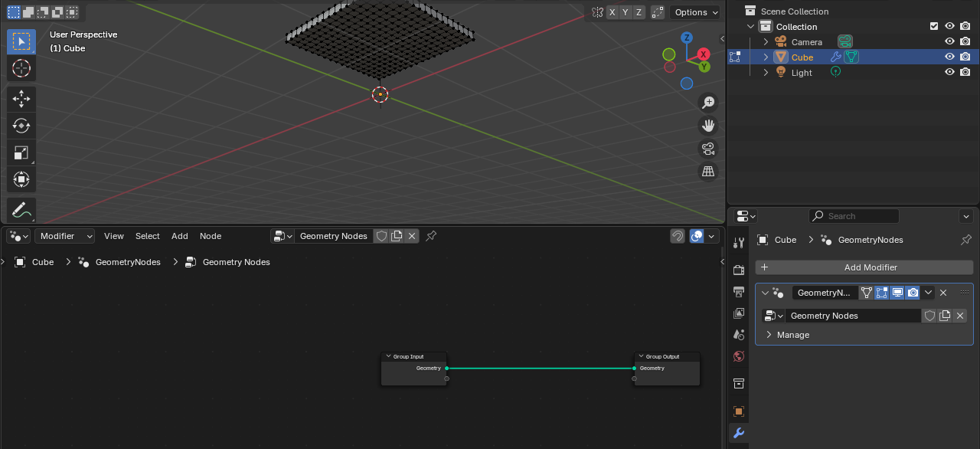Viewport: 980px width, 449px height.
Task: Click the properties Search field
Action: click(x=854, y=216)
